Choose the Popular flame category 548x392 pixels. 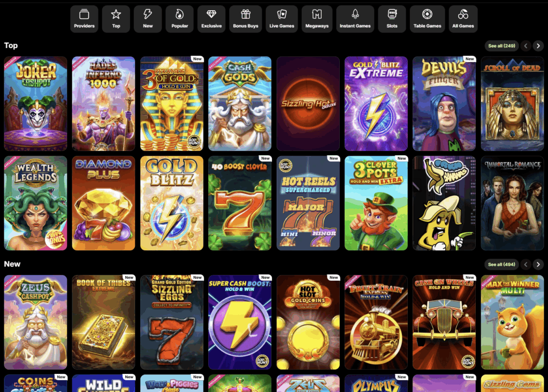(x=180, y=19)
